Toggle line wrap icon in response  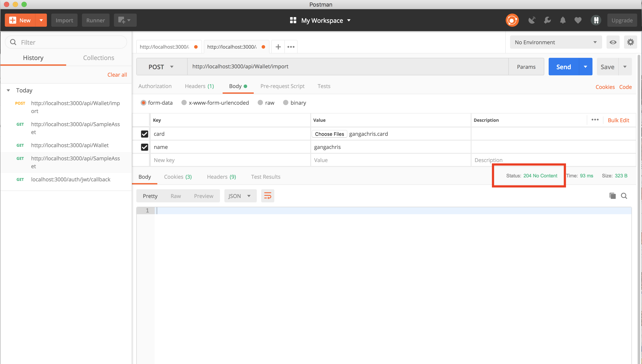[x=268, y=196]
